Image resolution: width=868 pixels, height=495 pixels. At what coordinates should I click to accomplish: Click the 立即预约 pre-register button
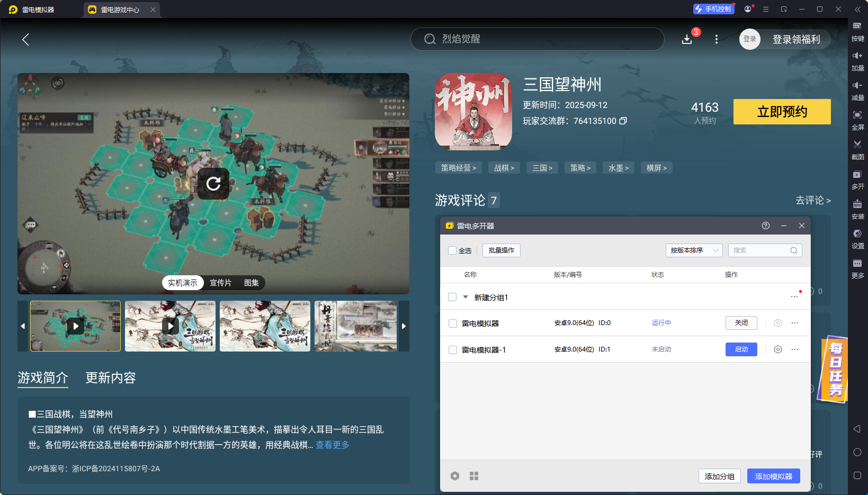(x=782, y=112)
